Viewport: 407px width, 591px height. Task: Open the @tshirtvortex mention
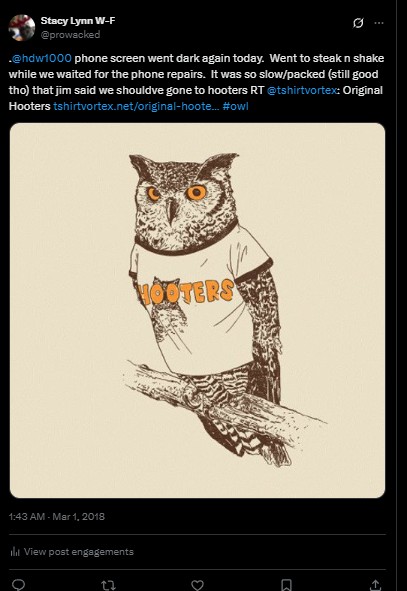tap(301, 90)
